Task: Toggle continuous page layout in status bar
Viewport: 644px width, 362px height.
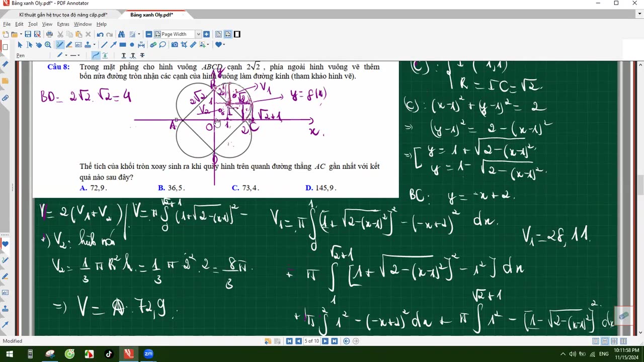Action: [x=605, y=341]
